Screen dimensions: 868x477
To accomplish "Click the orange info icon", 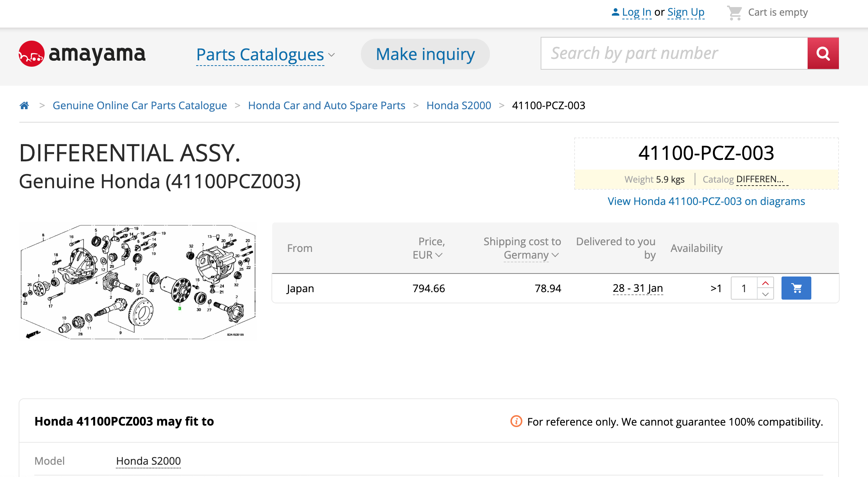I will pos(516,421).
